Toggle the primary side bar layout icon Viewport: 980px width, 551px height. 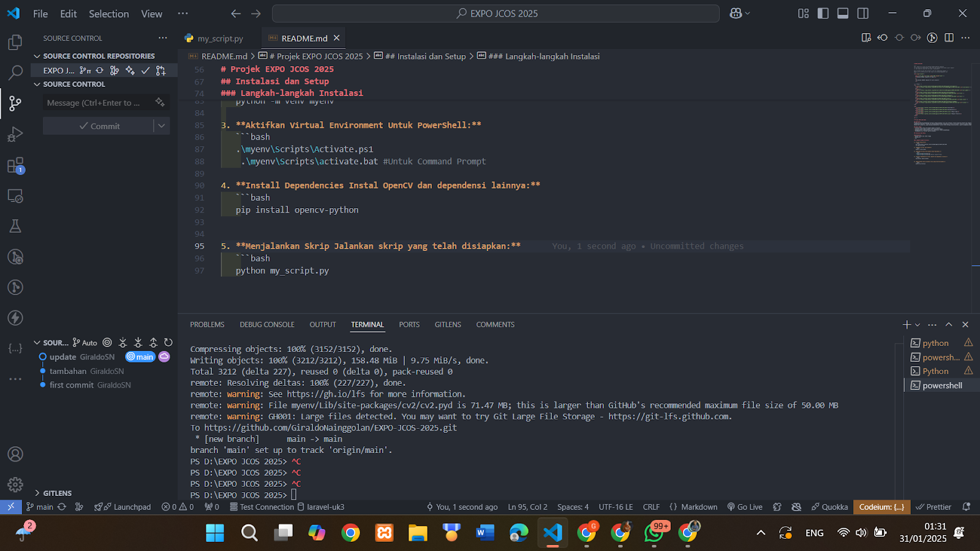coord(823,13)
